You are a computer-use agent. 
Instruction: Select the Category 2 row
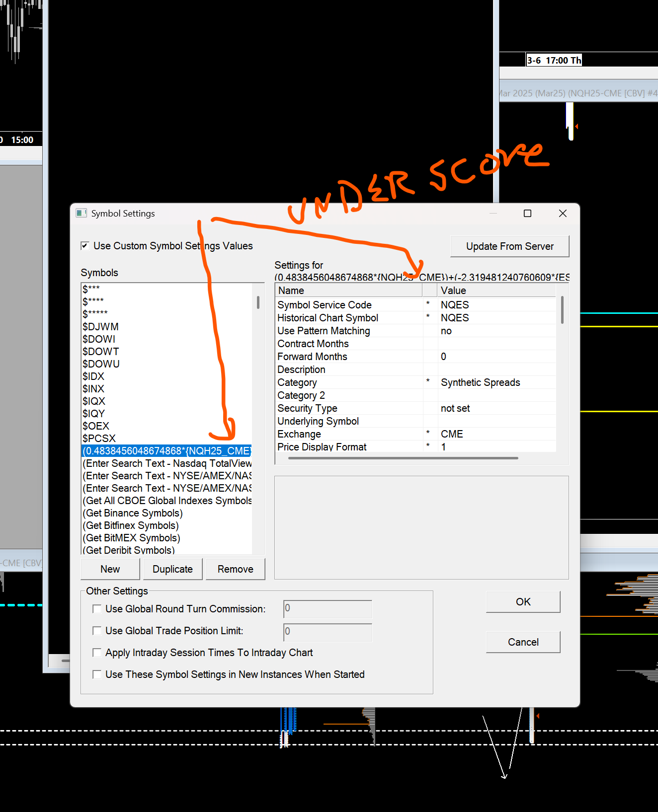(415, 395)
